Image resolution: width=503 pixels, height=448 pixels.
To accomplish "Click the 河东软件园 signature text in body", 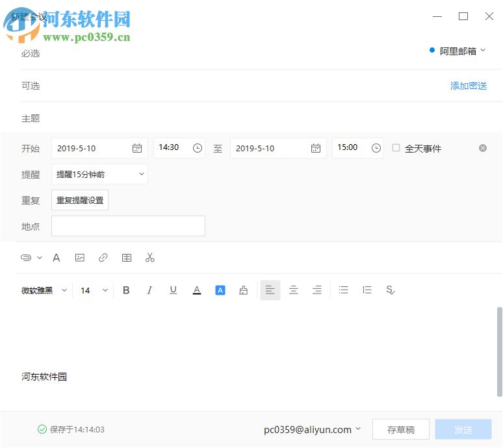I will [44, 377].
